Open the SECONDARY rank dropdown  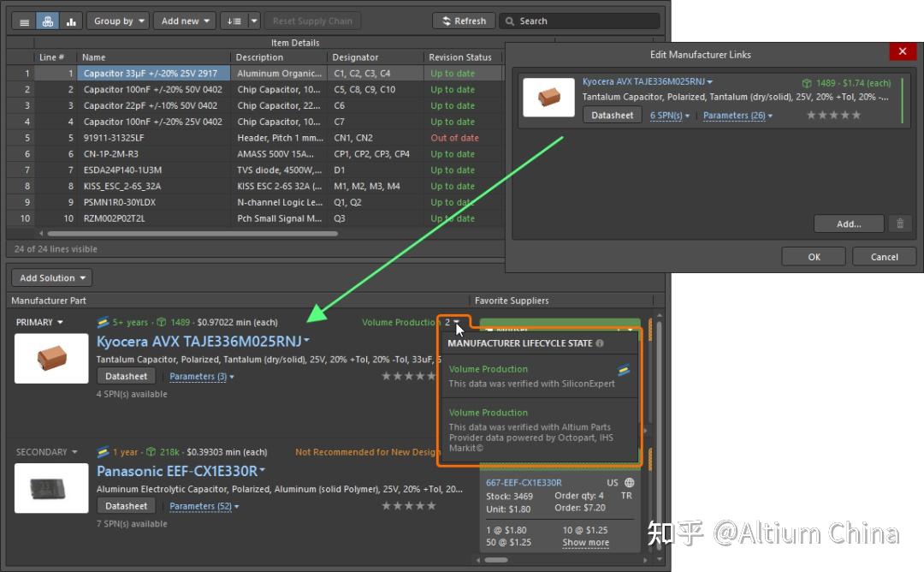coord(46,452)
